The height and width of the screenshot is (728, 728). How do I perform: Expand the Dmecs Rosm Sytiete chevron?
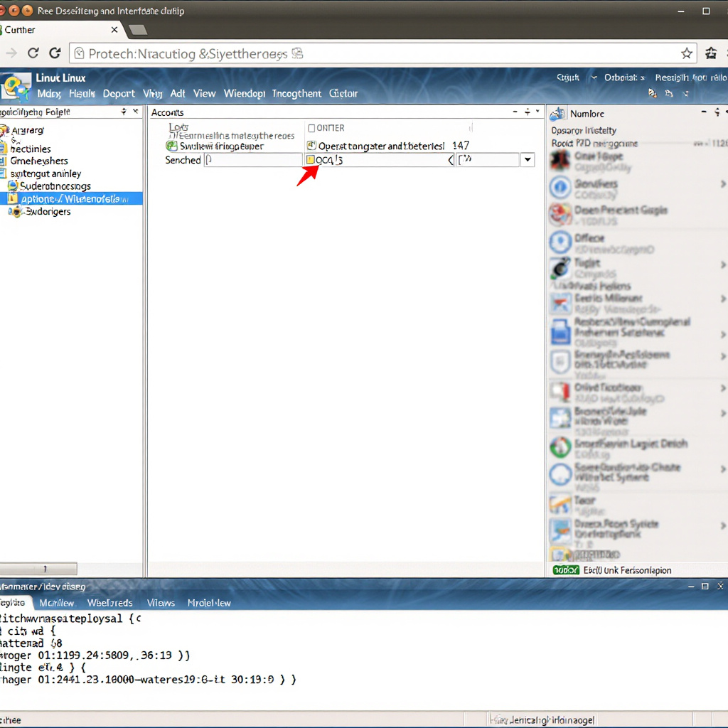pyautogui.click(x=722, y=525)
